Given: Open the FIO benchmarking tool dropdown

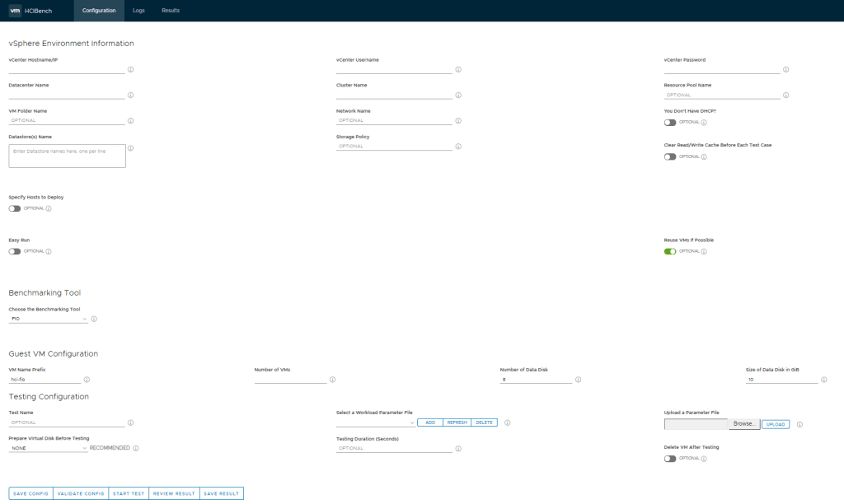Looking at the screenshot, I should (x=45, y=317).
